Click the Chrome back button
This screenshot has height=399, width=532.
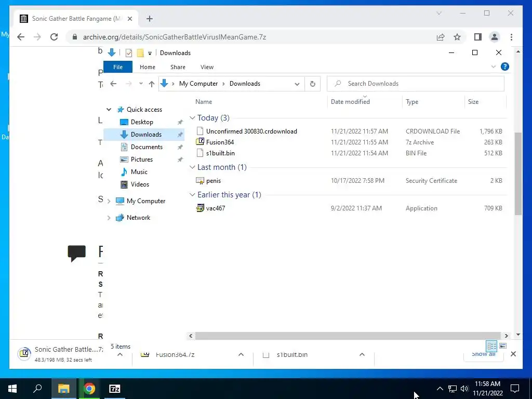(x=21, y=37)
